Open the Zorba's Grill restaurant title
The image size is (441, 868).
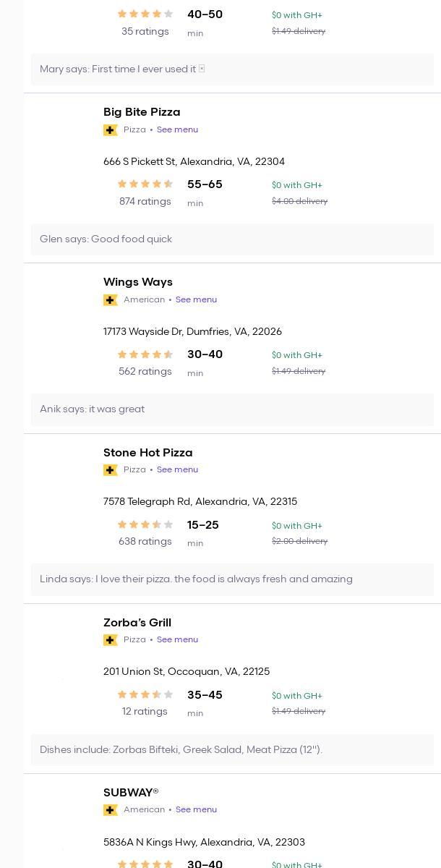(x=137, y=623)
